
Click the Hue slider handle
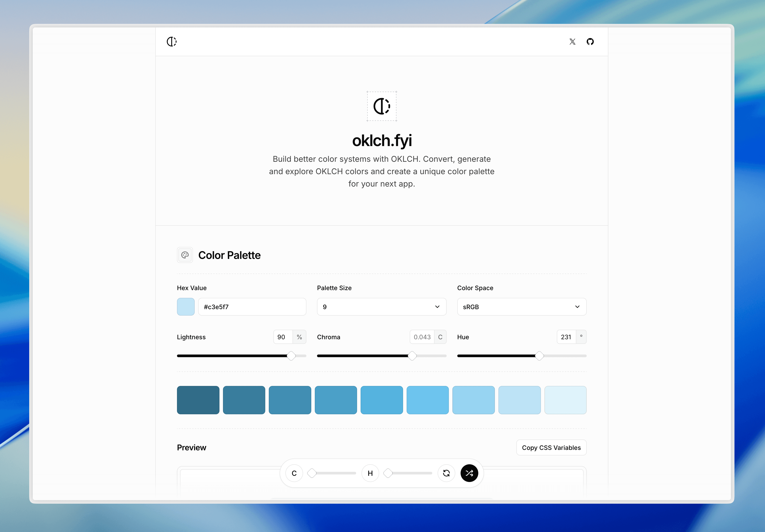(x=539, y=356)
